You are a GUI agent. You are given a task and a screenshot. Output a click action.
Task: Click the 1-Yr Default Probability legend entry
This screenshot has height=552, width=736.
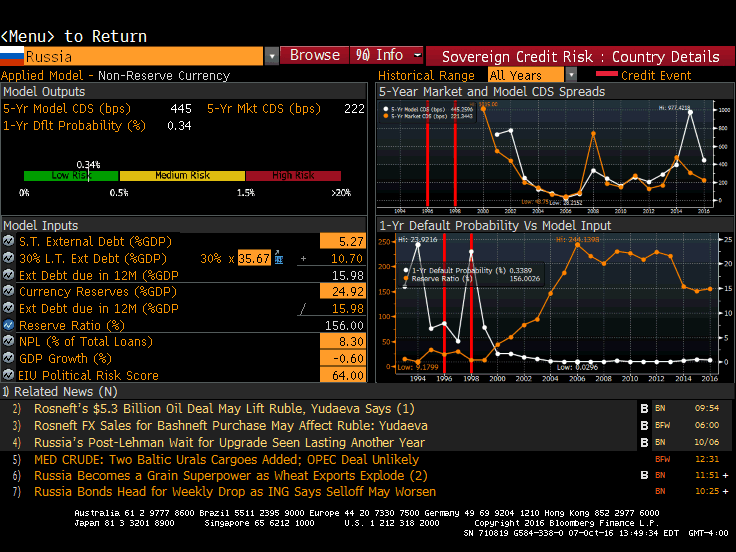pyautogui.click(x=468, y=270)
